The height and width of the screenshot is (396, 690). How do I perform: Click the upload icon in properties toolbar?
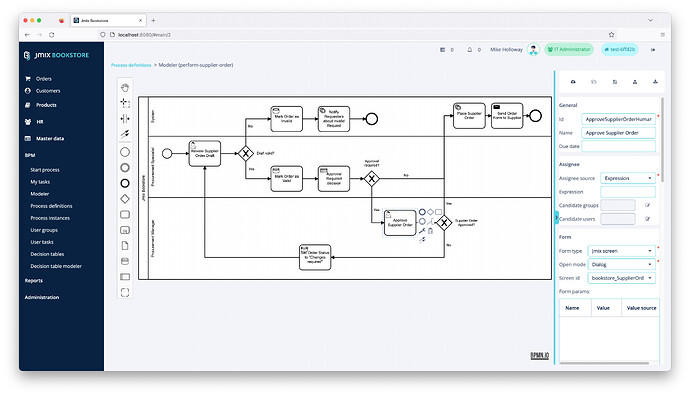tap(635, 82)
